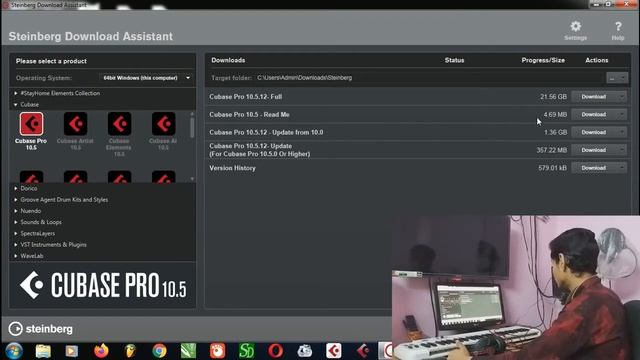Expand the #StayHome Elements Collection category

(x=16, y=93)
